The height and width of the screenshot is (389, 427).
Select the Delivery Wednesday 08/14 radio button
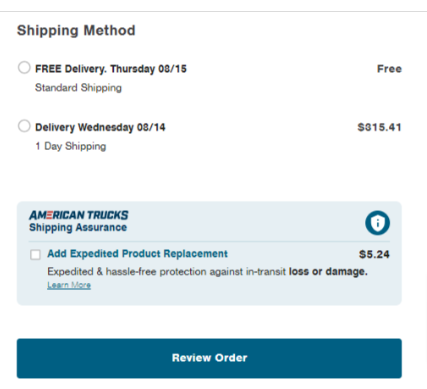coord(24,126)
